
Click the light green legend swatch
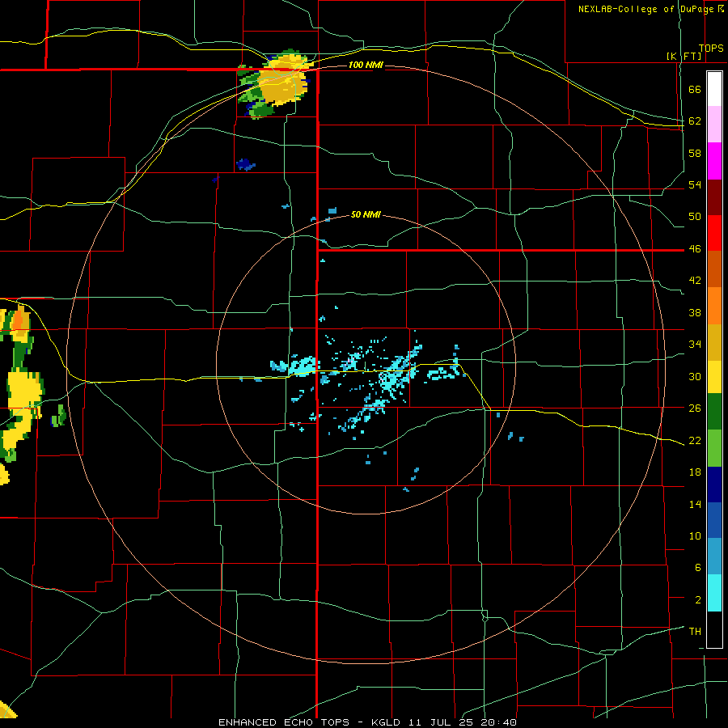click(714, 448)
